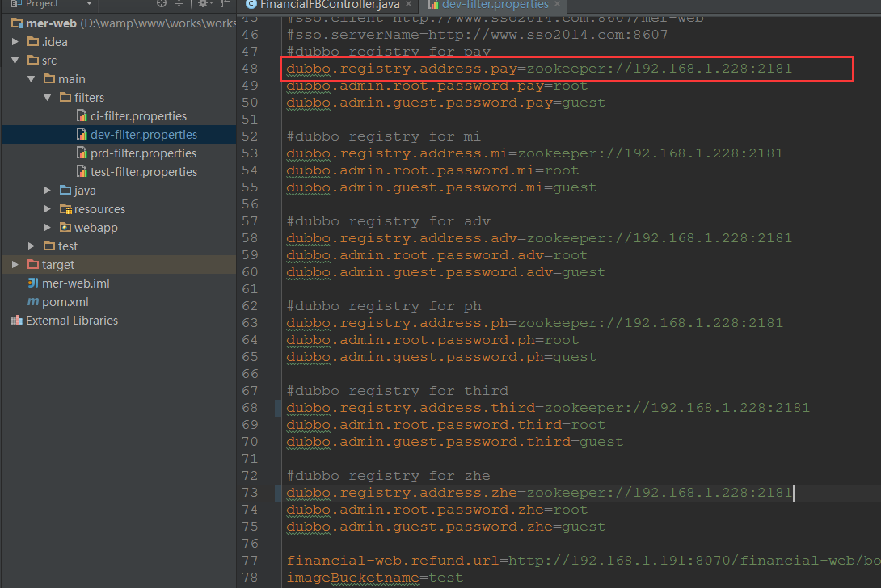This screenshot has height=588, width=881.
Task: Collapse the filters folder
Action: click(48, 97)
